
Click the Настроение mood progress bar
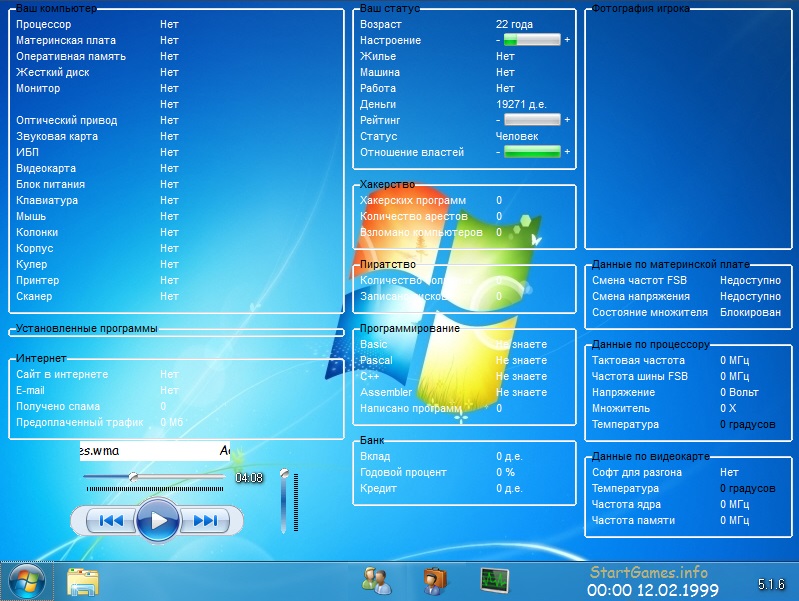click(532, 40)
